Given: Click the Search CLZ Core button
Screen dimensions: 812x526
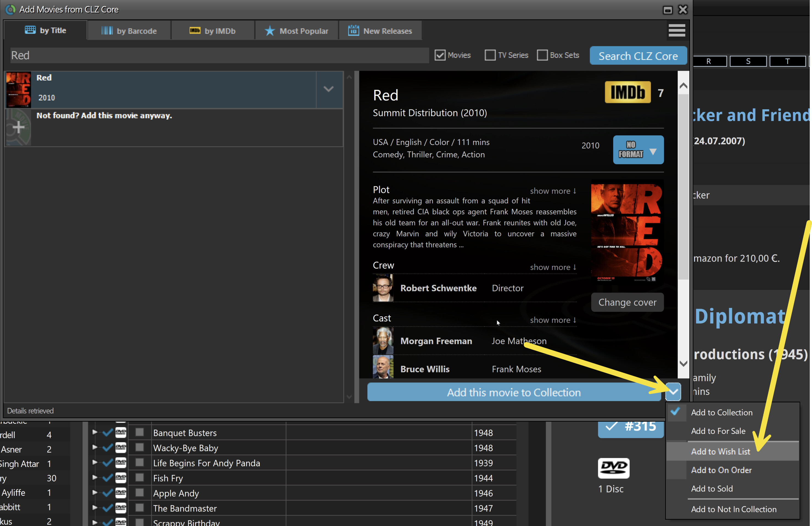Looking at the screenshot, I should point(638,56).
